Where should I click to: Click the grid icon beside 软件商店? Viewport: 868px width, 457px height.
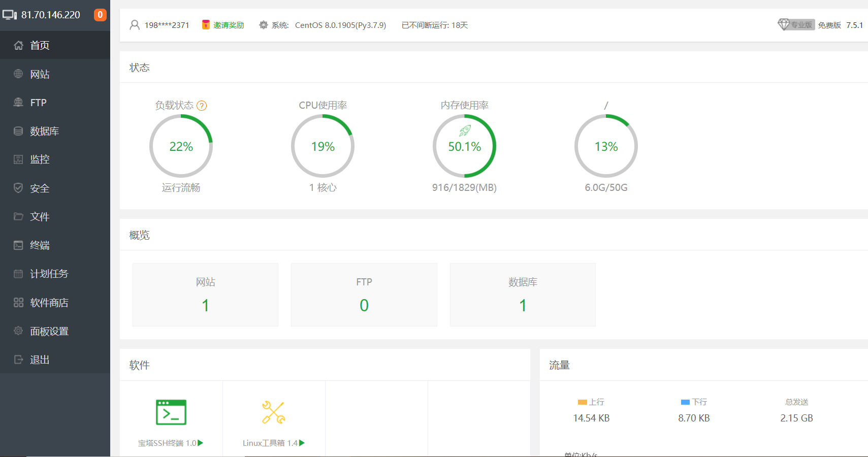[x=18, y=303]
